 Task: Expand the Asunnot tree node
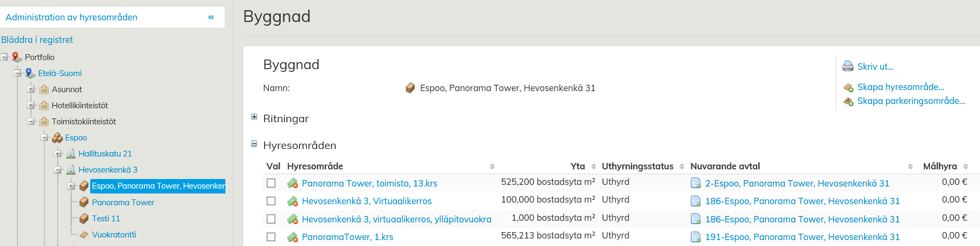coord(31,89)
